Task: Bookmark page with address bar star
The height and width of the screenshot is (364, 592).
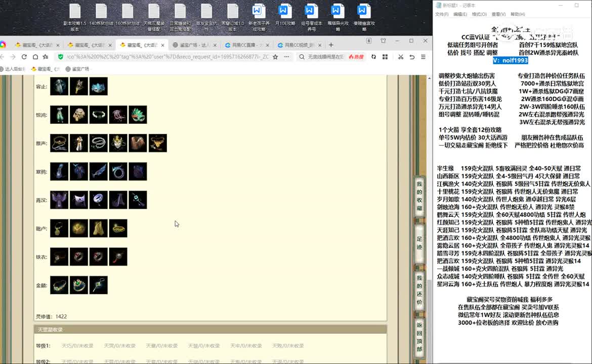Action: [x=275, y=57]
